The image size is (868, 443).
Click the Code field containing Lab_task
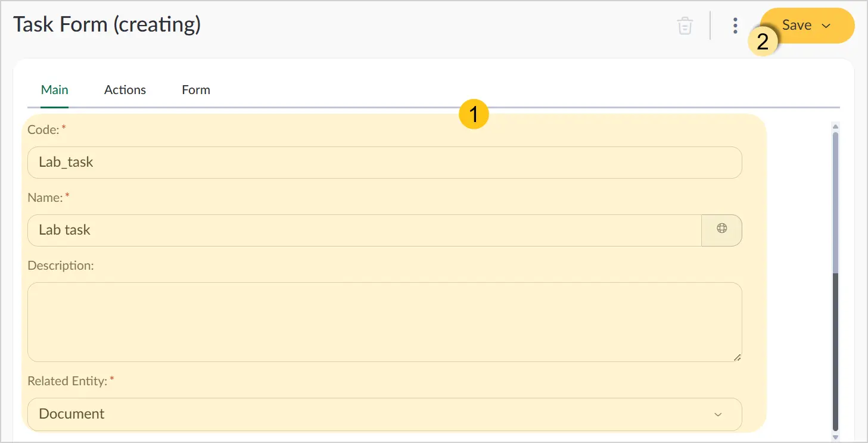pyautogui.click(x=385, y=162)
